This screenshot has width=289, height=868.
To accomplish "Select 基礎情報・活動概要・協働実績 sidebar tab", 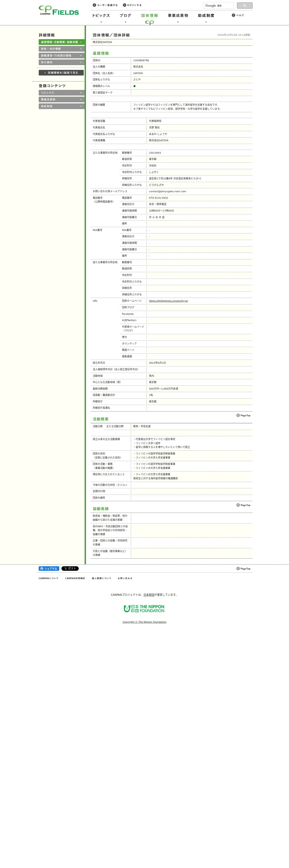I will pyautogui.click(x=62, y=42).
